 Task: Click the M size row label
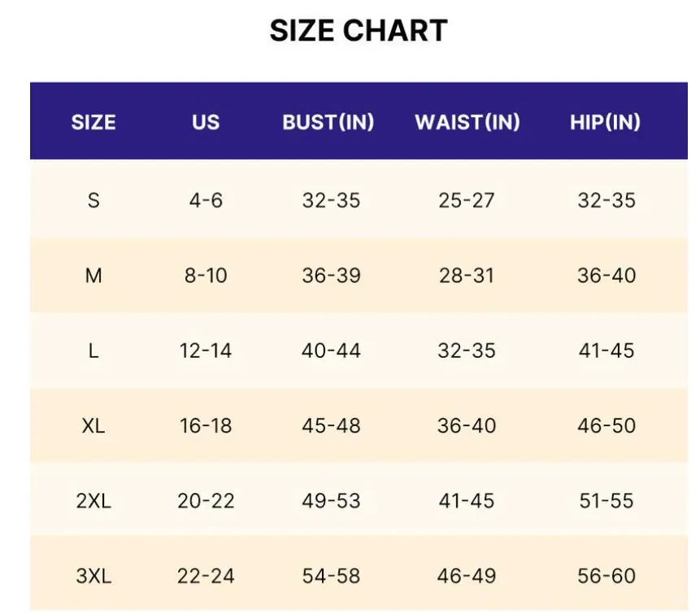click(x=93, y=276)
